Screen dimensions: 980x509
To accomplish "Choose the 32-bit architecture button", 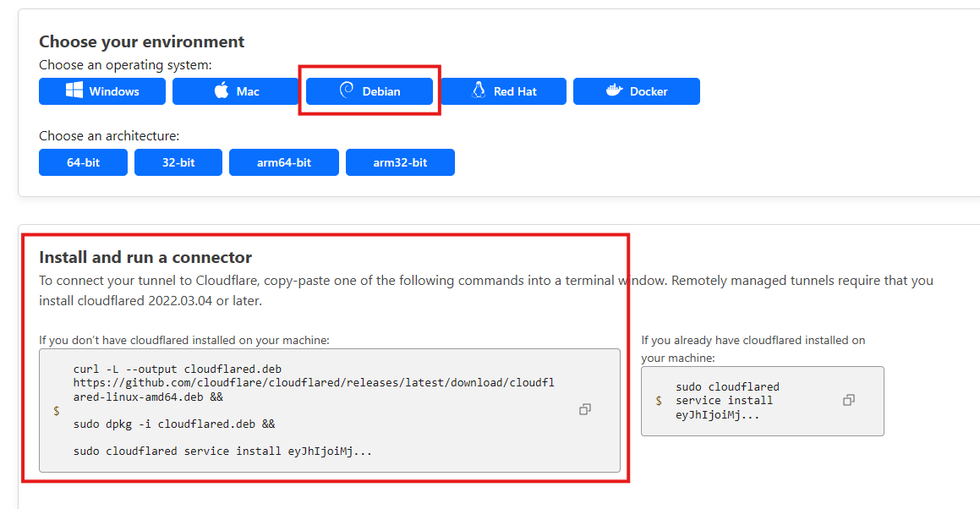I will [x=178, y=162].
